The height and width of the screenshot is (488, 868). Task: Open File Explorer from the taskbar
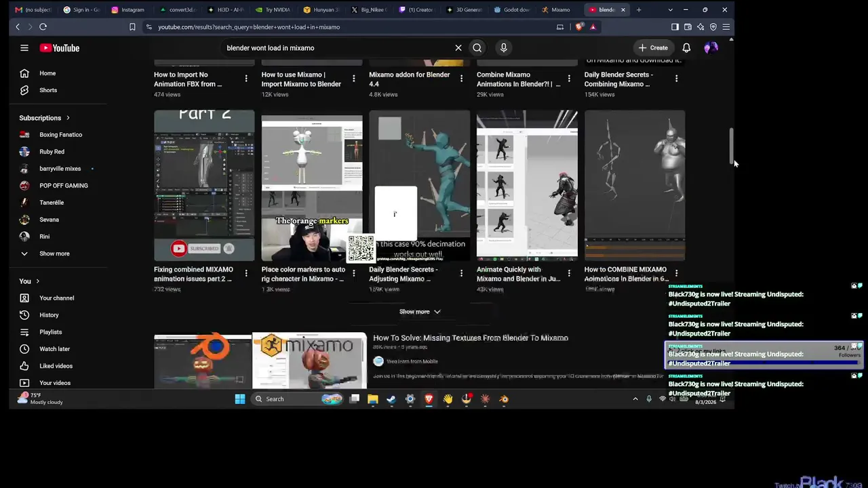pos(372,399)
